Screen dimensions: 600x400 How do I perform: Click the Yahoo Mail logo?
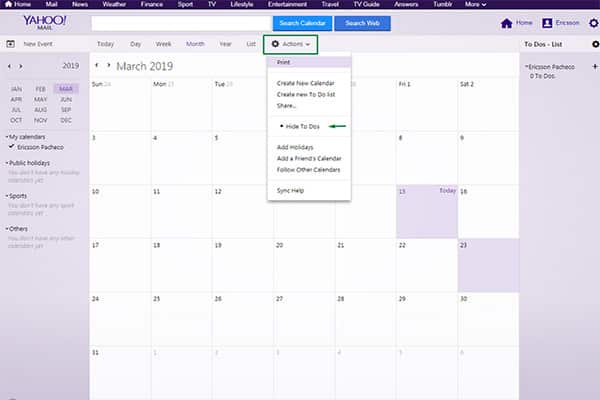point(45,22)
